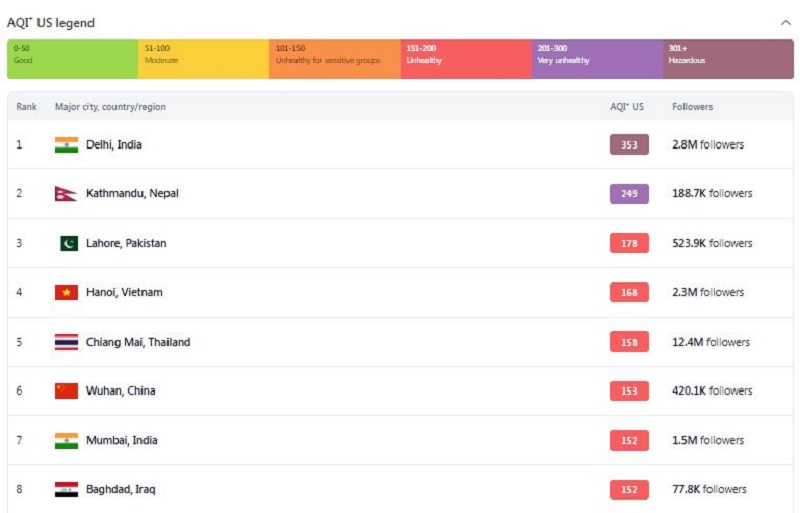Click the Hazardous 301+ legend block
Screen dimensions: 800x513
[728, 59]
